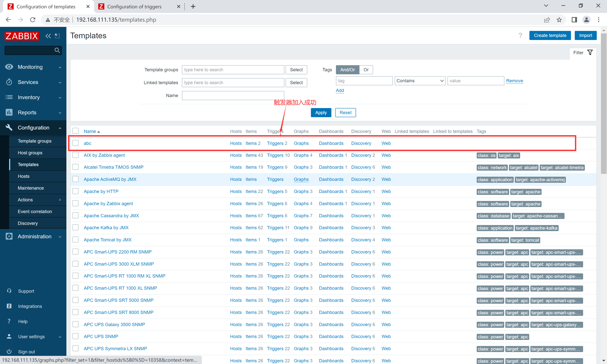Check the box for Apache by HTTP
The width and height of the screenshot is (607, 364).
point(75,191)
